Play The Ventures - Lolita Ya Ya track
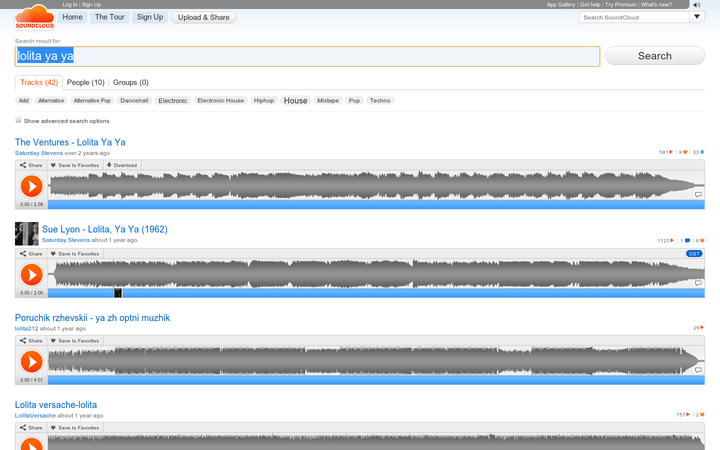The image size is (720, 450). pos(31,186)
